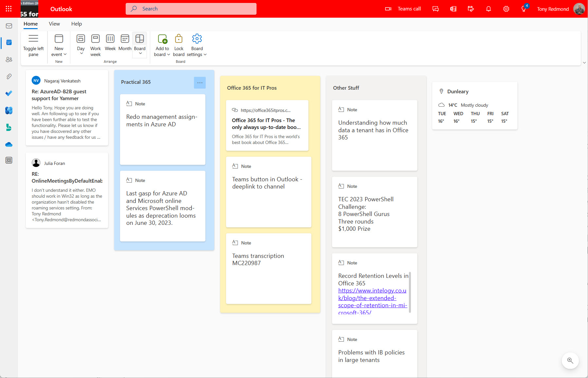Open Viva Engage icon in sidebar
Screen dimensions: 588x378
coord(9,110)
